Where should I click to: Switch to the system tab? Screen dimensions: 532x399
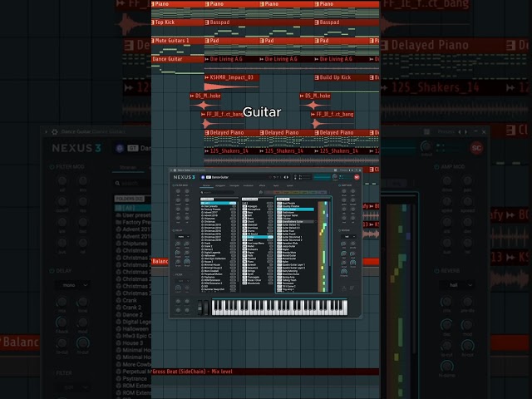290,185
